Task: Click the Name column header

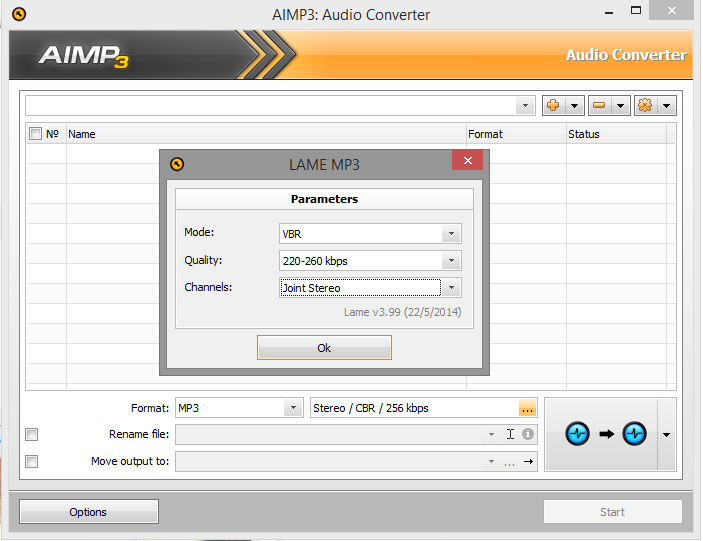Action: coord(266,134)
